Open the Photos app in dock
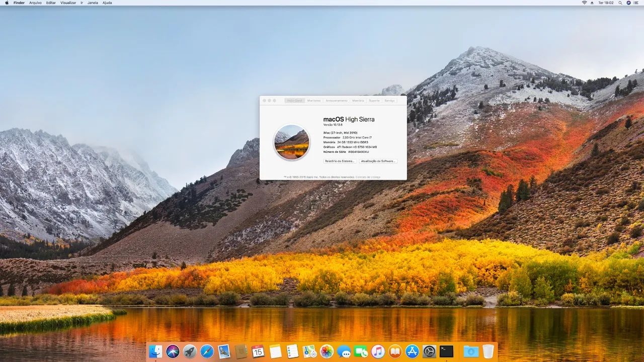The width and height of the screenshot is (644, 362). pyautogui.click(x=327, y=351)
